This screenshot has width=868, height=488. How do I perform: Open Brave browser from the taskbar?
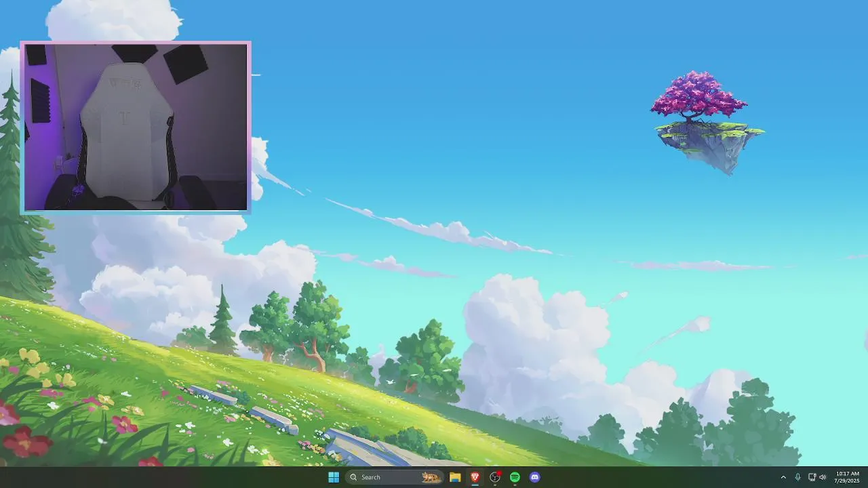coord(475,477)
